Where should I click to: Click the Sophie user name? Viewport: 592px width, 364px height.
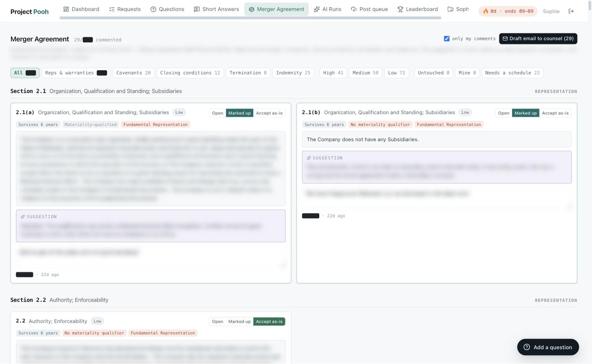[551, 11]
